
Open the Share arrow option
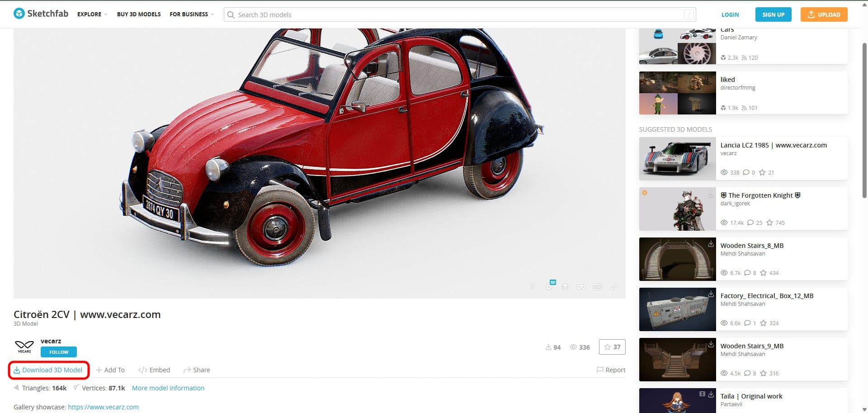197,370
